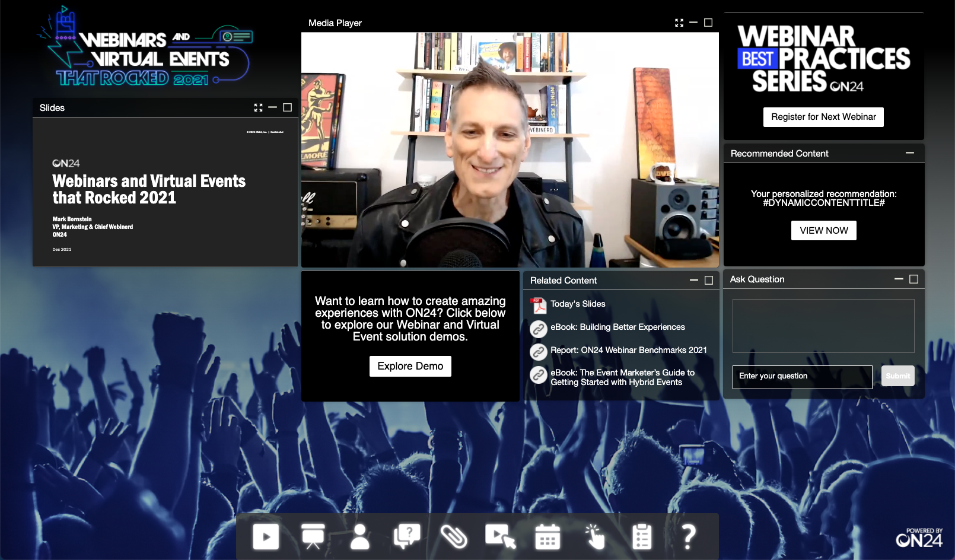This screenshot has width=955, height=560.
Task: Minimize the Ask Question panel
Action: point(899,279)
